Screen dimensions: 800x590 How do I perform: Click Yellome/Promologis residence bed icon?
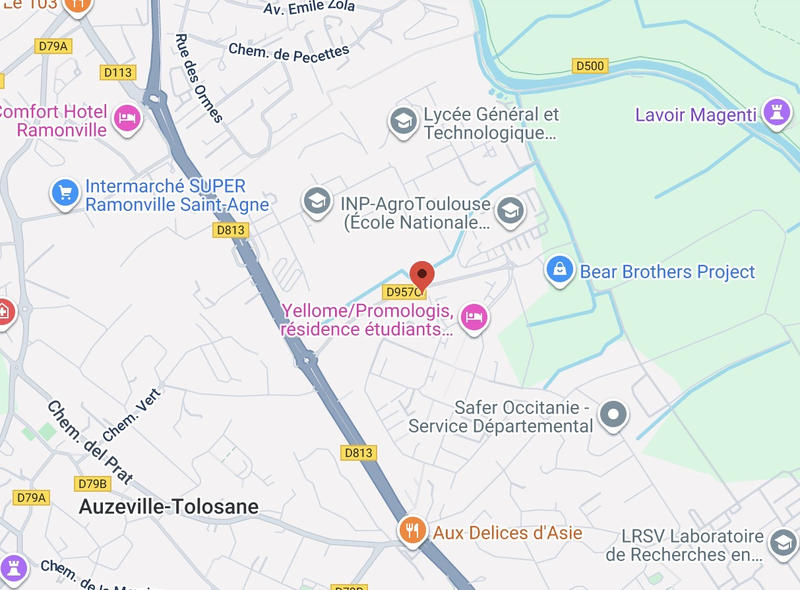coord(474,318)
